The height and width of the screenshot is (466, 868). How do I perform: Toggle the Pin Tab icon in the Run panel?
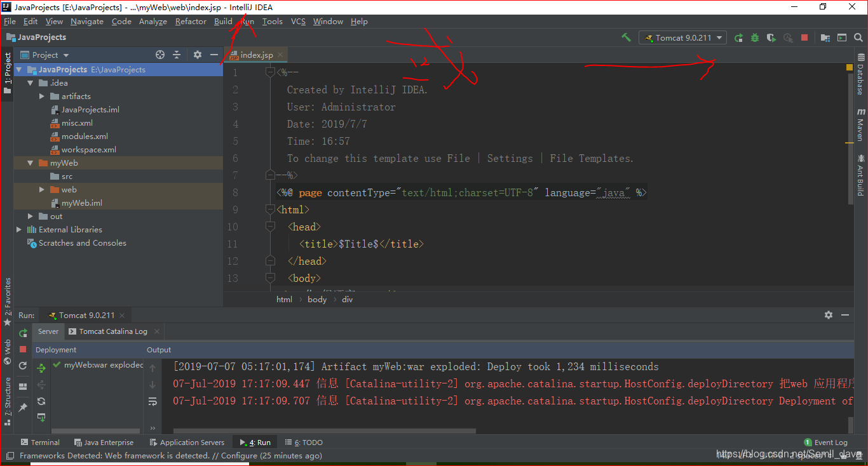coord(23,407)
